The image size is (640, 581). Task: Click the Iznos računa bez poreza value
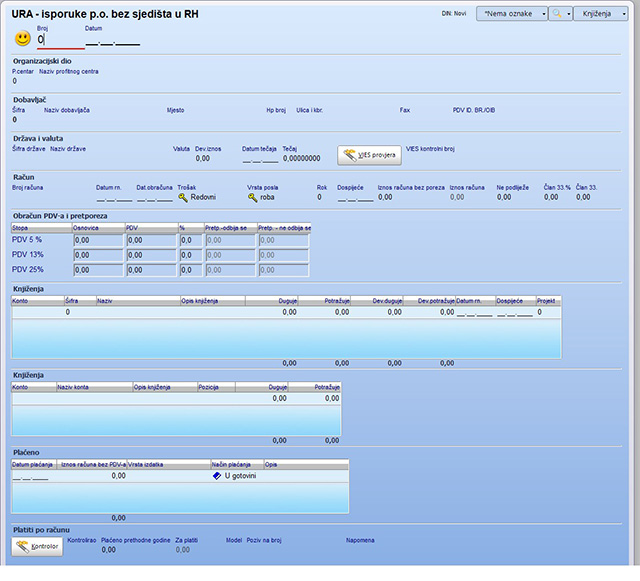tap(385, 197)
